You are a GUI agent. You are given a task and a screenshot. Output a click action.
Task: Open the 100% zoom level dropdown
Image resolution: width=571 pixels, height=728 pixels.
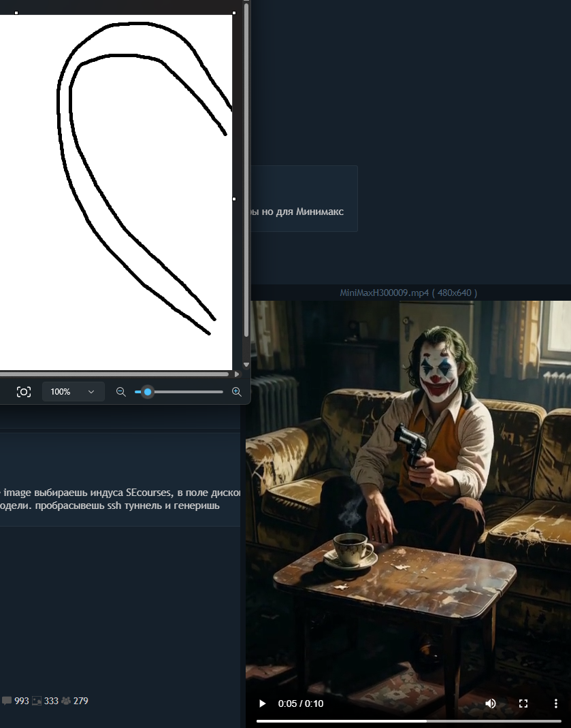[73, 392]
